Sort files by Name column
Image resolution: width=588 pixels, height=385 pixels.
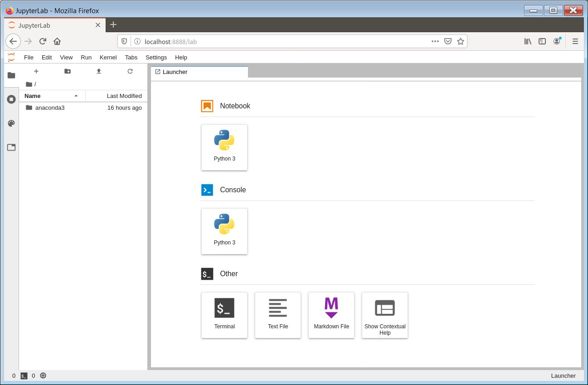[50, 96]
